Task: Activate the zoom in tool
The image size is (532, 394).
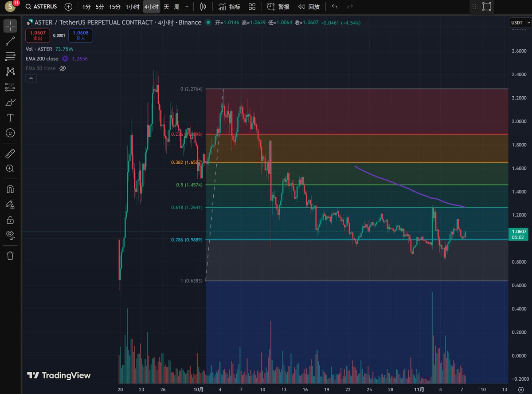Action: coord(10,169)
